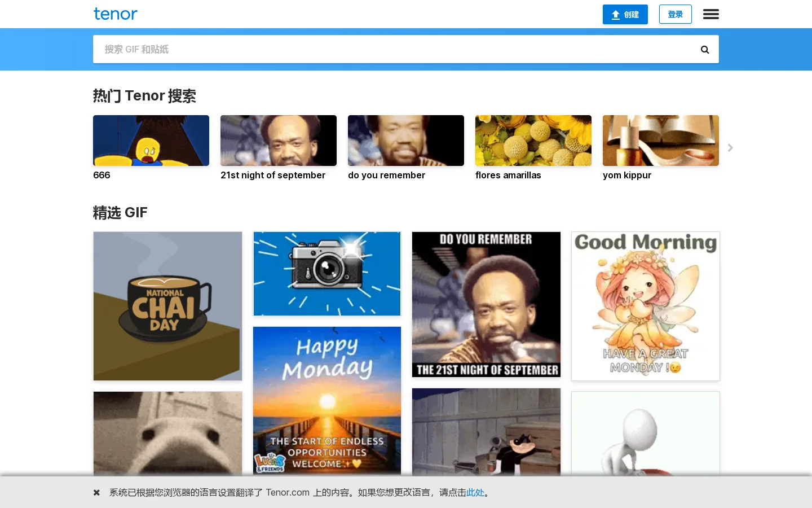Open the white 3D figure GIF

646,433
